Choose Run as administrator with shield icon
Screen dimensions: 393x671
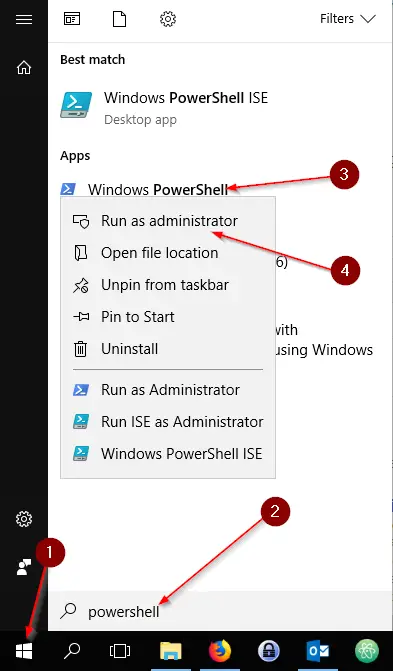168,221
